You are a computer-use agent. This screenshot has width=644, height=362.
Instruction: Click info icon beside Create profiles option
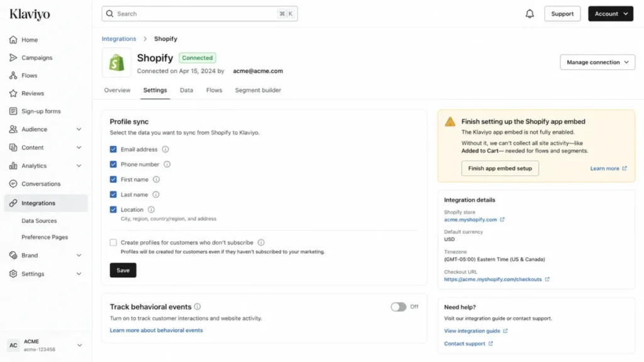(x=261, y=243)
